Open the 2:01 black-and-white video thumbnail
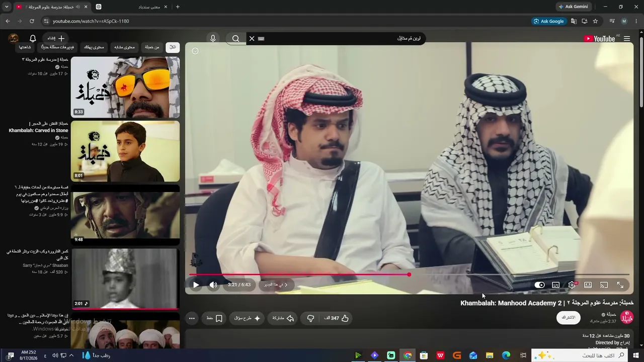The height and width of the screenshot is (362, 644). pyautogui.click(x=125, y=278)
